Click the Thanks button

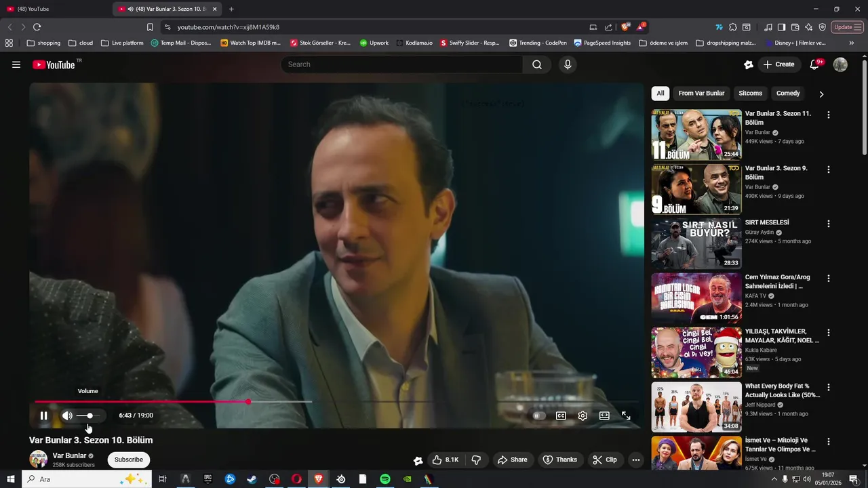(560, 460)
